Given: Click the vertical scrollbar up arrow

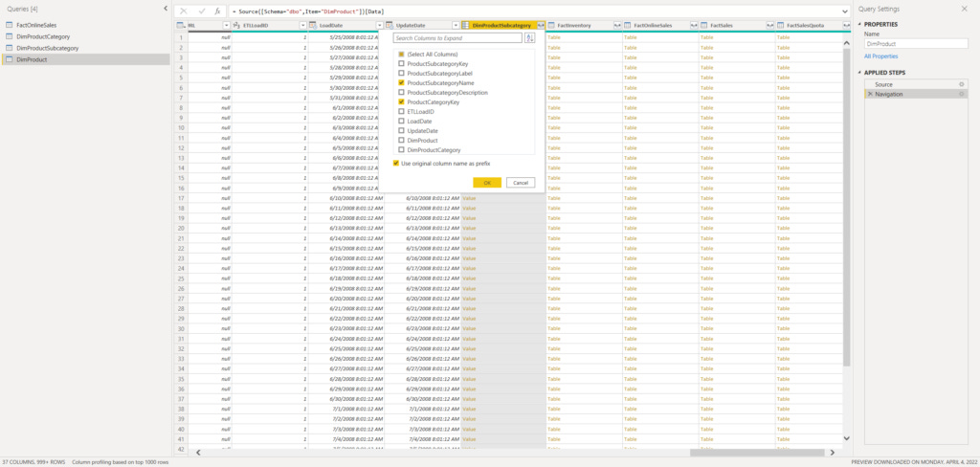Looking at the screenshot, I should pyautogui.click(x=847, y=43).
